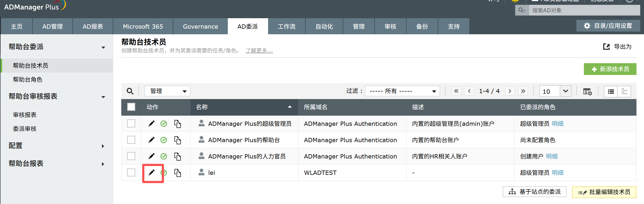
Task: Check the ADManager Plus的帮助台 row
Action: [131, 140]
